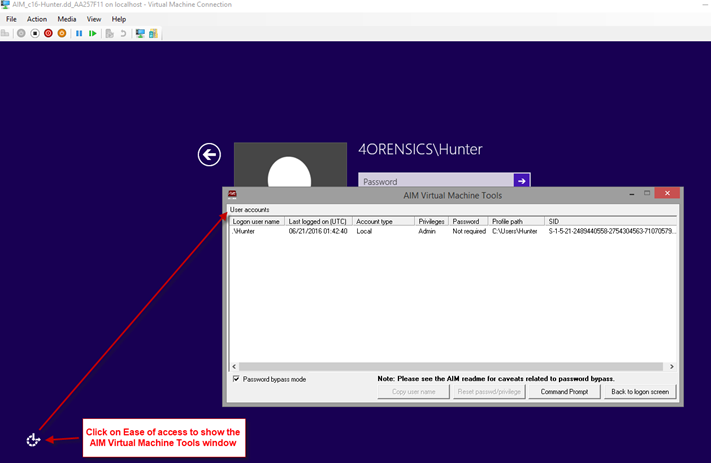Image resolution: width=711 pixels, height=463 pixels.
Task: Sort by Last logged on (UTC) column
Action: [318, 221]
